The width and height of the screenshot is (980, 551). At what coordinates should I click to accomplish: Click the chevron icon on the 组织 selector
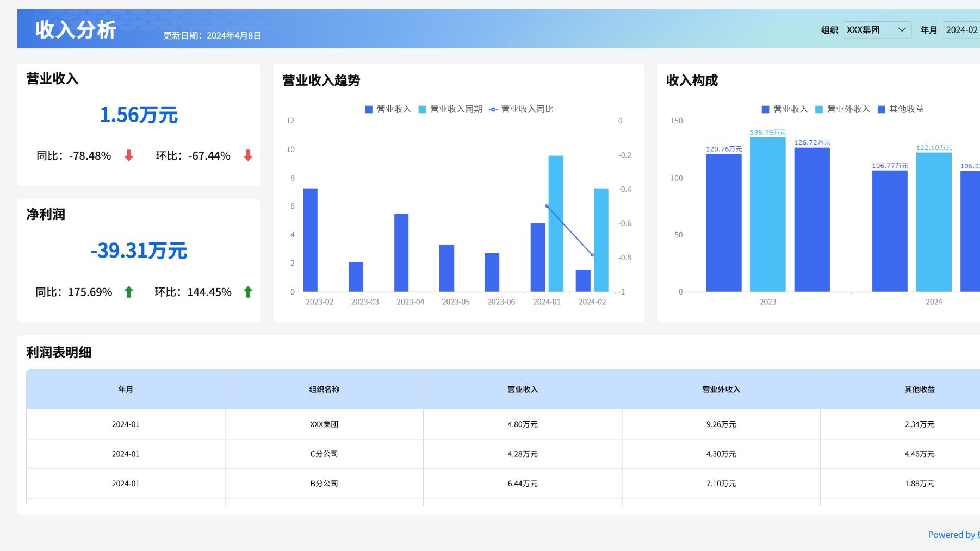pyautogui.click(x=902, y=30)
